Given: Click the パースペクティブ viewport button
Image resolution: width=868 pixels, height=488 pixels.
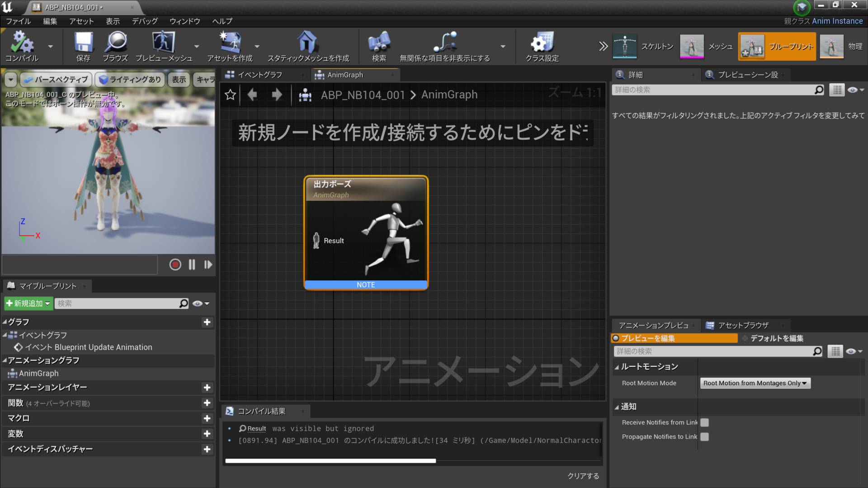Looking at the screenshot, I should [57, 80].
